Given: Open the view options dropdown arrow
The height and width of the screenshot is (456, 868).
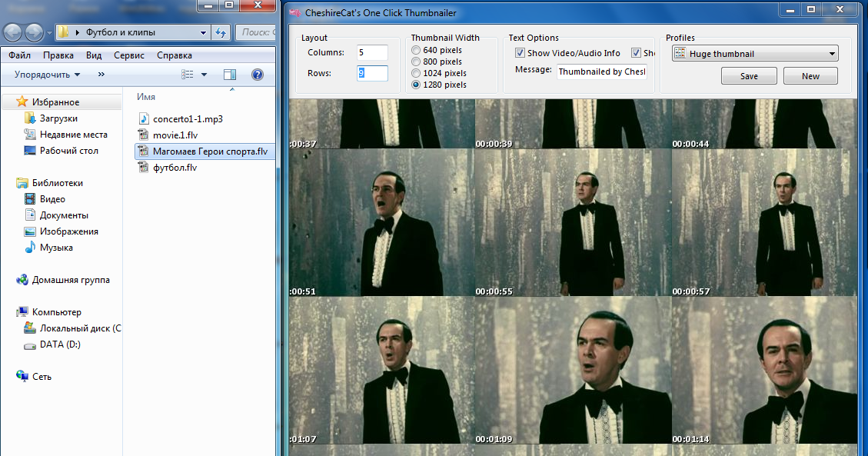Looking at the screenshot, I should [x=204, y=75].
